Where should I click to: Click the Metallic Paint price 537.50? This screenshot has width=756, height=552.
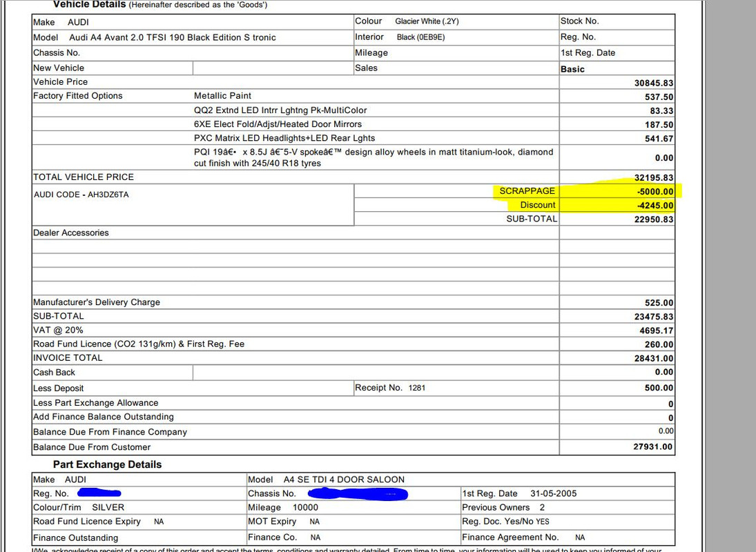(x=659, y=97)
